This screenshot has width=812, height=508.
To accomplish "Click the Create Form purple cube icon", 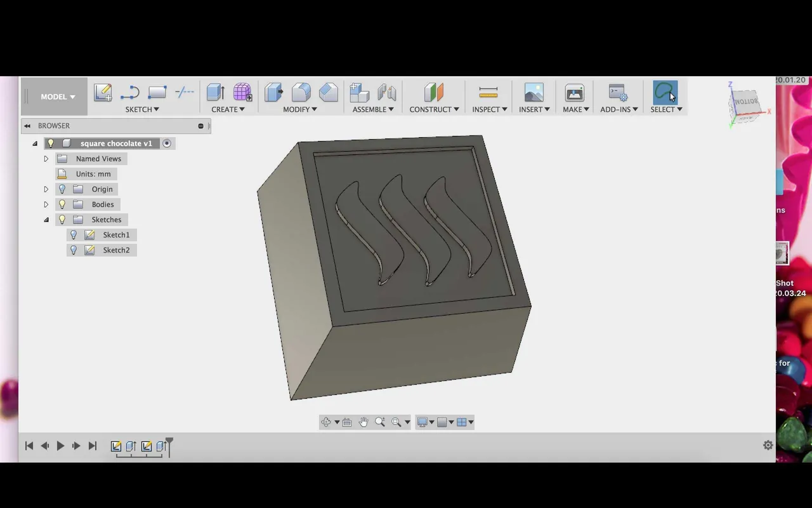I will 242,93.
